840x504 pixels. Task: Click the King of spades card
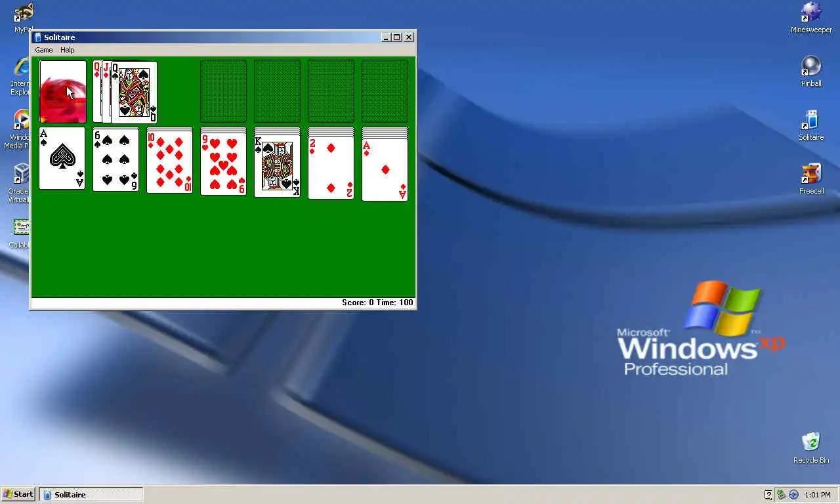[278, 165]
